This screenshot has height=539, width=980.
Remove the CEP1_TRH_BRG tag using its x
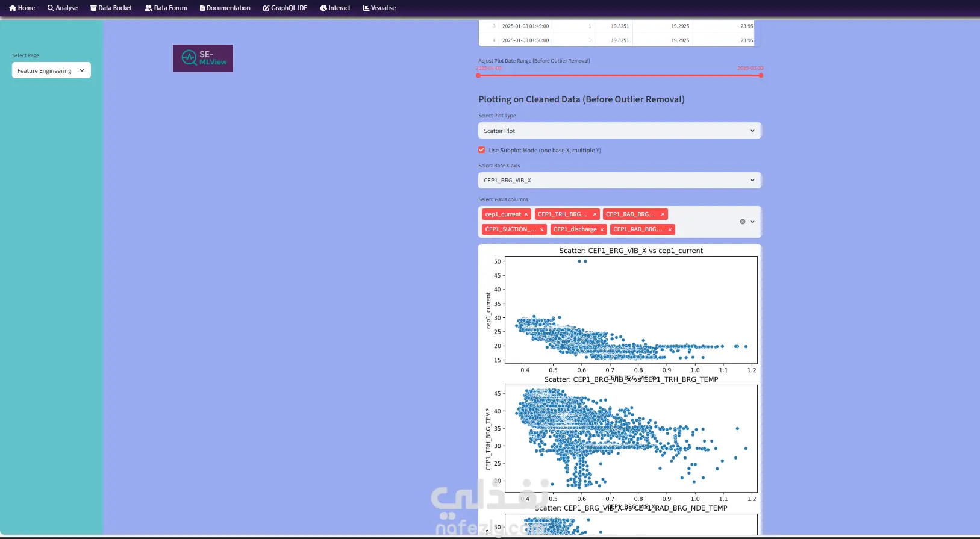point(595,214)
